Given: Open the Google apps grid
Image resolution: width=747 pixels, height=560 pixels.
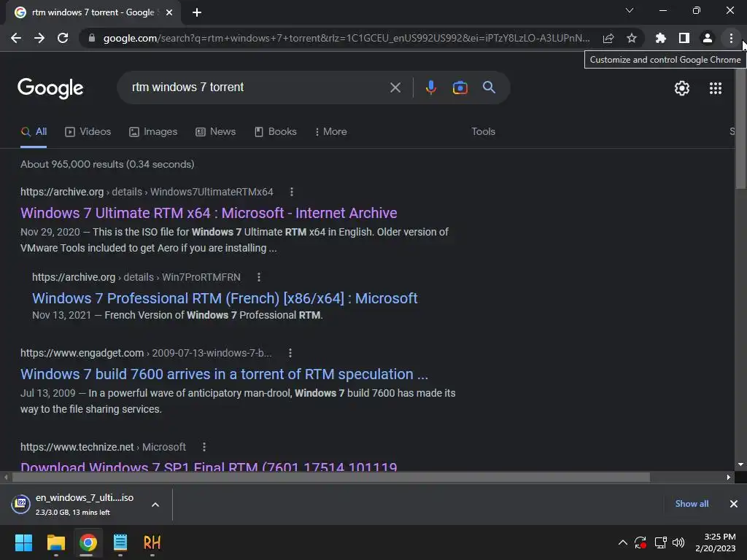Looking at the screenshot, I should pyautogui.click(x=716, y=88).
